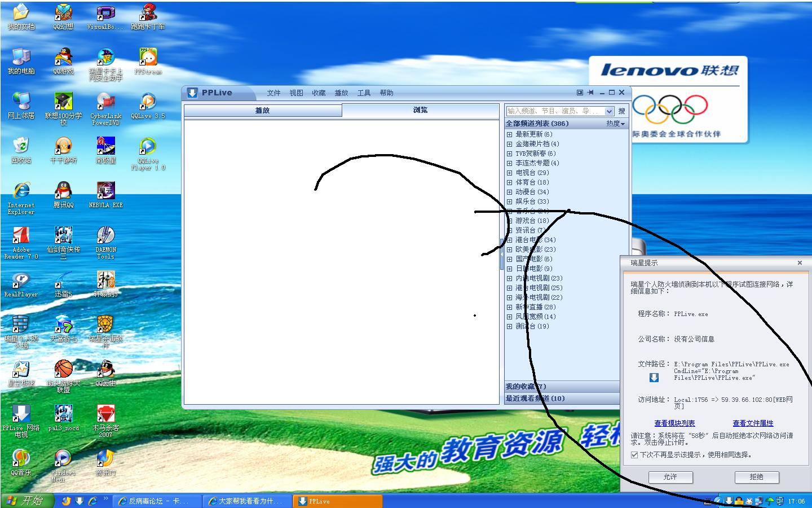Toggle the 下次不再显示该提示 checkbox

(634, 454)
